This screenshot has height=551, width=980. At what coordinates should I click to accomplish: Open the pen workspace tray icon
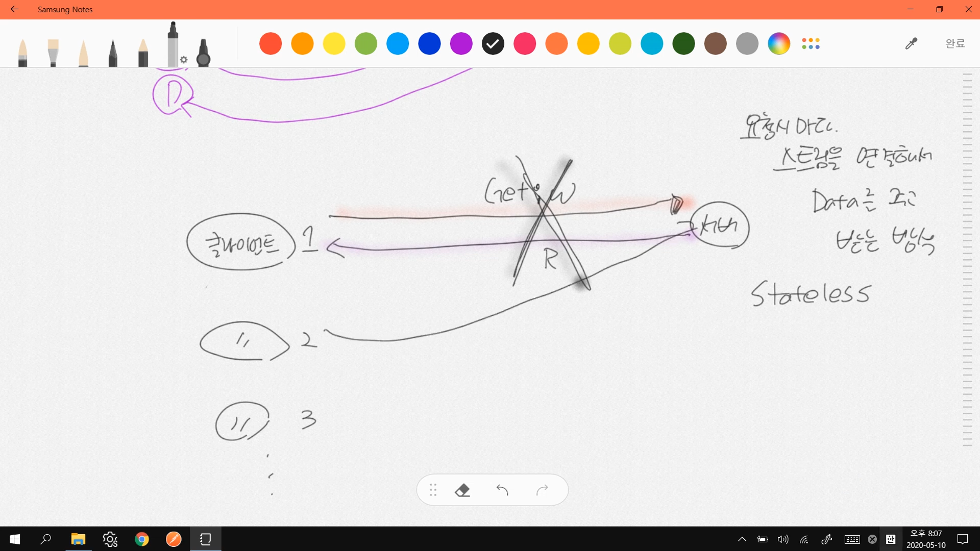coord(827,539)
